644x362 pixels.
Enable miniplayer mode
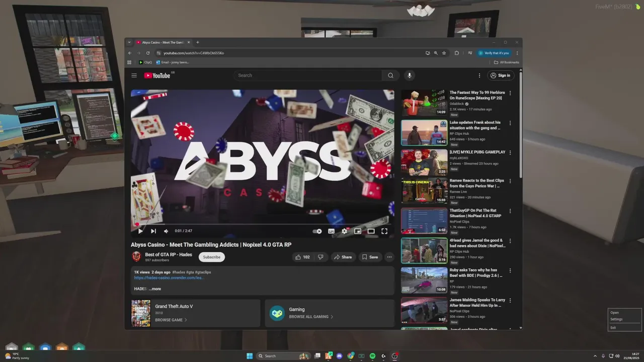[x=358, y=231]
